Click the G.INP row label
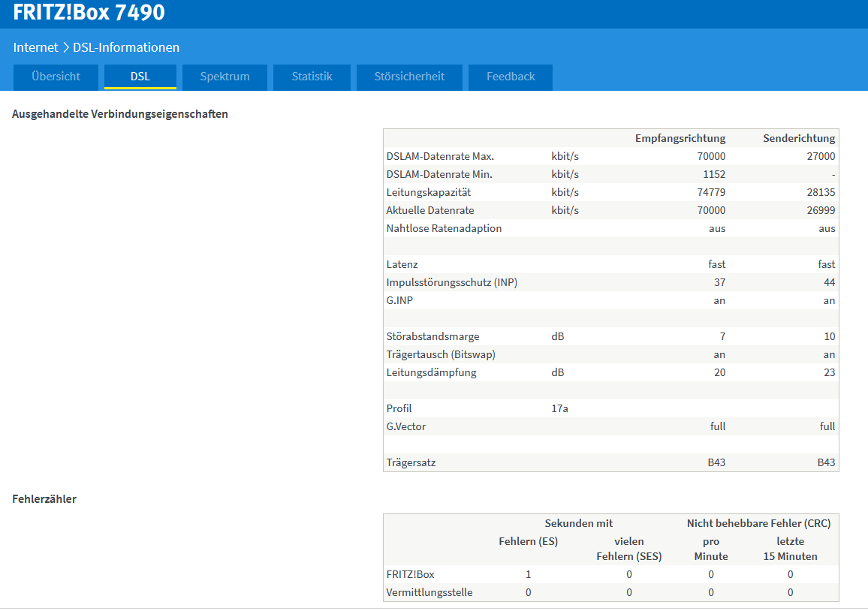This screenshot has width=868, height=611. (399, 300)
